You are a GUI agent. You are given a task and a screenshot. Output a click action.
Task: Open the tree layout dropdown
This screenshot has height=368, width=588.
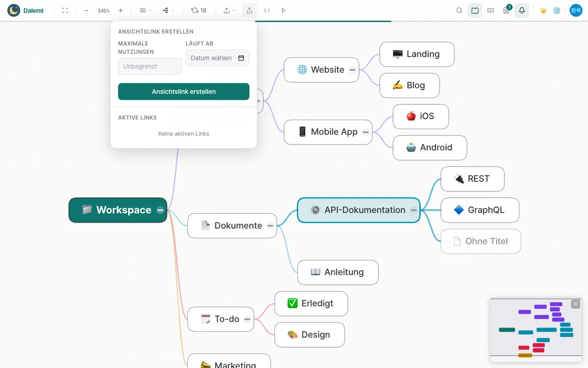(168, 10)
